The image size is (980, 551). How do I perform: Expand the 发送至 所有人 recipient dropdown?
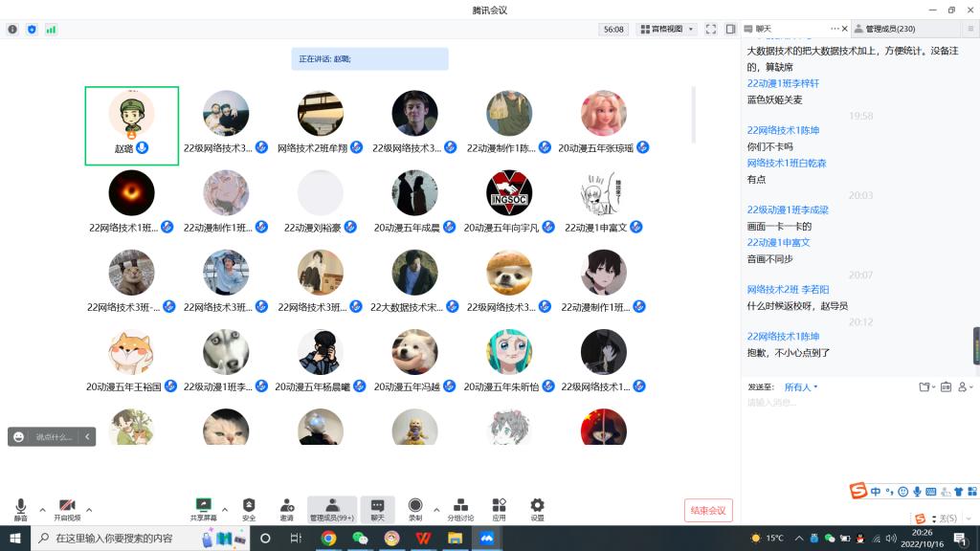[x=801, y=387]
